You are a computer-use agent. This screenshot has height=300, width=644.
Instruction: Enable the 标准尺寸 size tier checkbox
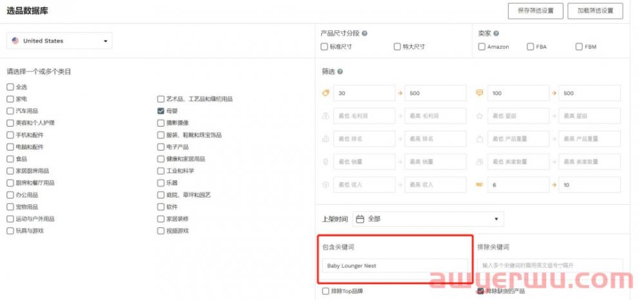pyautogui.click(x=325, y=47)
